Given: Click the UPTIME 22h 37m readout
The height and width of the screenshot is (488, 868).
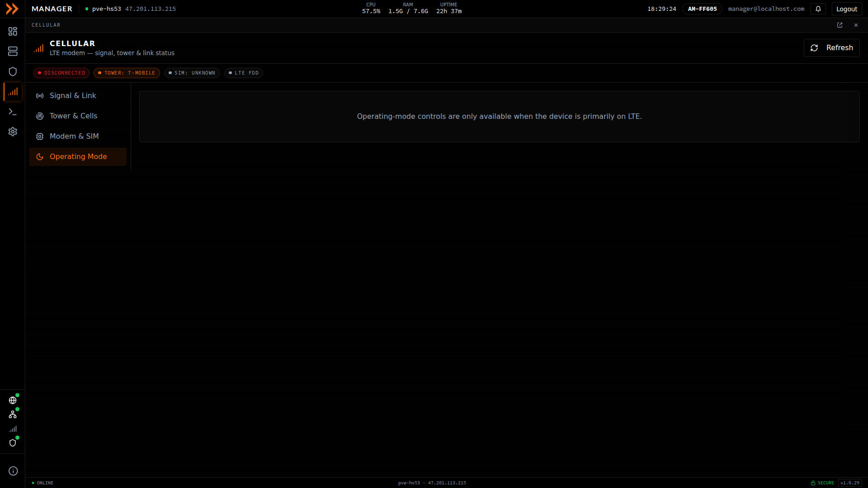Looking at the screenshot, I should [x=448, y=8].
